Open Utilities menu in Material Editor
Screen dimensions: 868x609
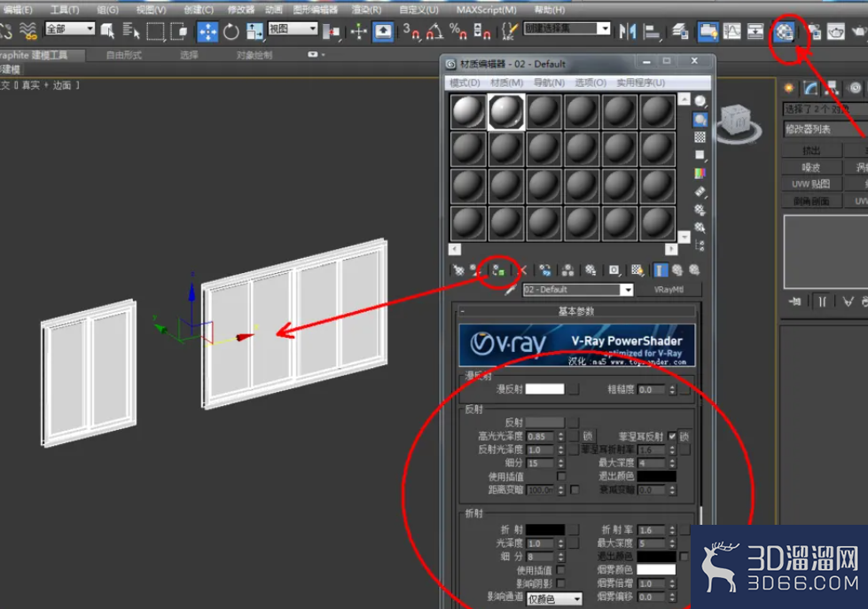pyautogui.click(x=640, y=82)
